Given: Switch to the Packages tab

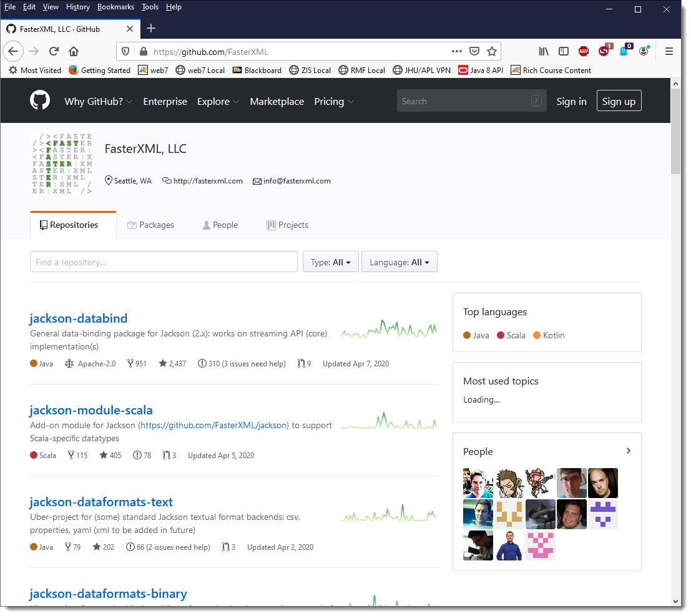Looking at the screenshot, I should [x=151, y=225].
